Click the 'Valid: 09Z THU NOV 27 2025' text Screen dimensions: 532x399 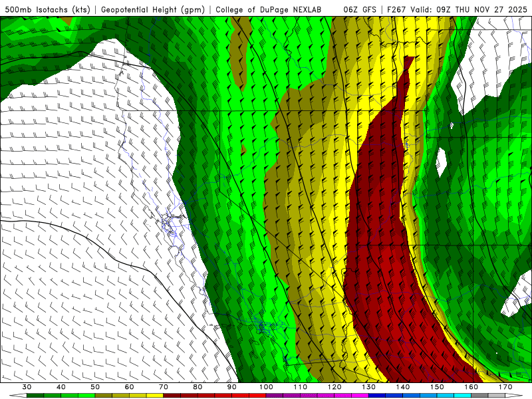(x=469, y=9)
